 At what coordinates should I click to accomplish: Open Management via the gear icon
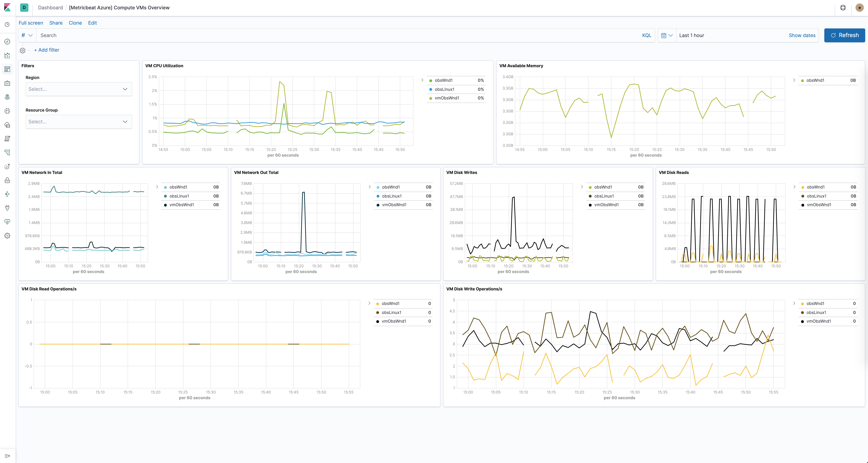point(7,236)
